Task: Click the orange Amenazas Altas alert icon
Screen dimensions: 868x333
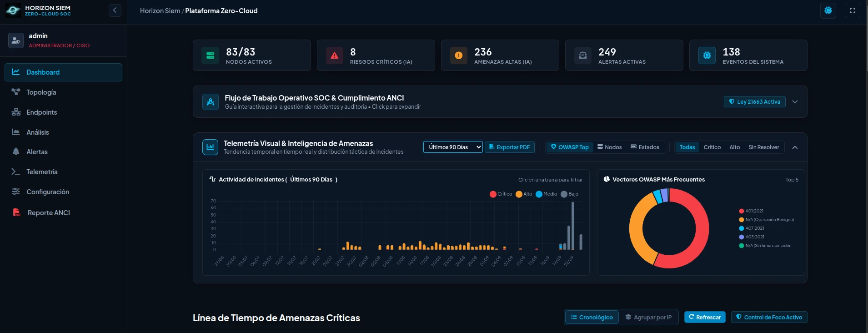Action: tap(459, 55)
